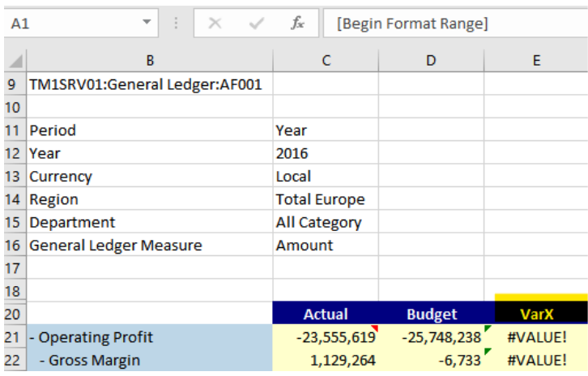Click the Budget column heading cell
588x376 pixels.
431,314
